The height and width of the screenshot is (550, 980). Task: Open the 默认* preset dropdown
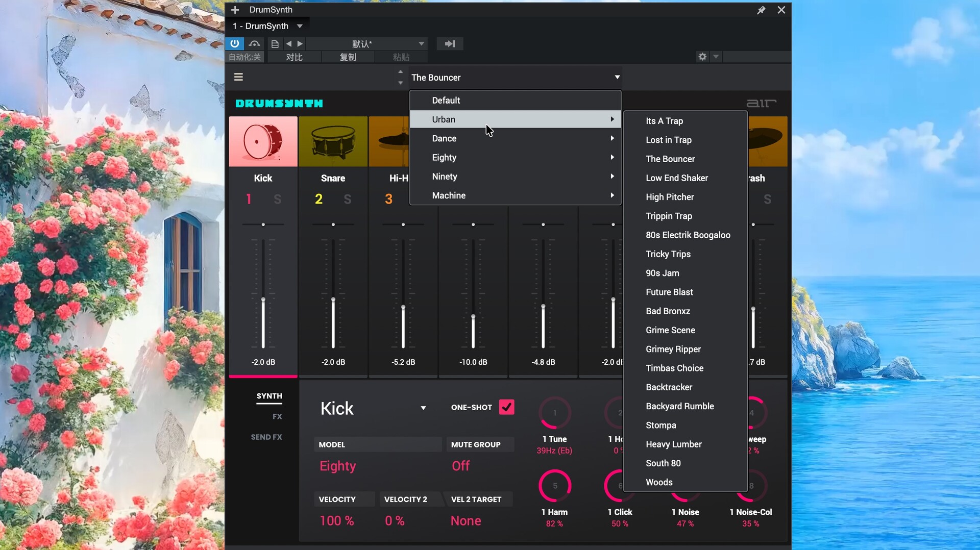366,43
